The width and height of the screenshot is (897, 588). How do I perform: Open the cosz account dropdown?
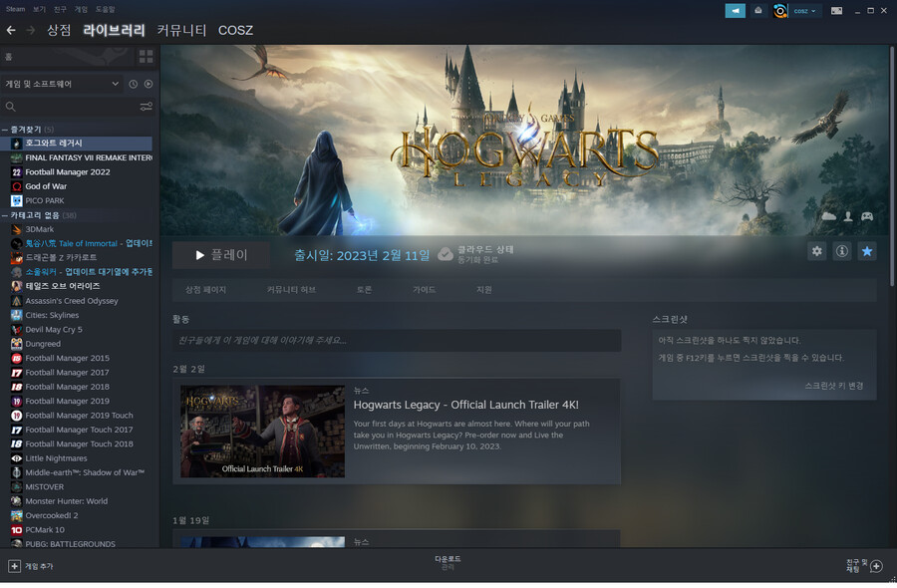[x=805, y=11]
